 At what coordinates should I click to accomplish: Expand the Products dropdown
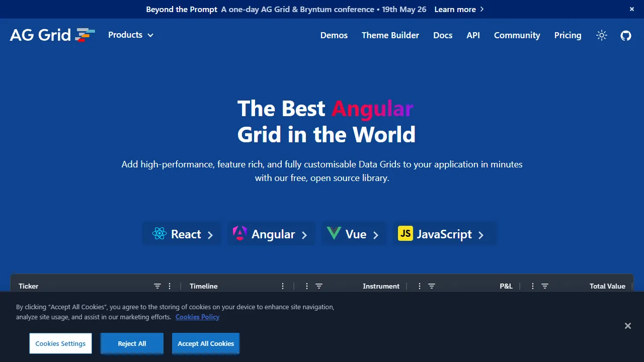(131, 35)
